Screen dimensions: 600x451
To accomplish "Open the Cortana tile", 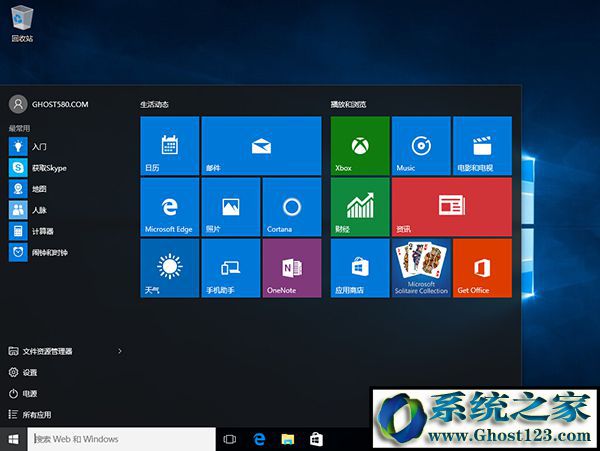I will pyautogui.click(x=292, y=207).
